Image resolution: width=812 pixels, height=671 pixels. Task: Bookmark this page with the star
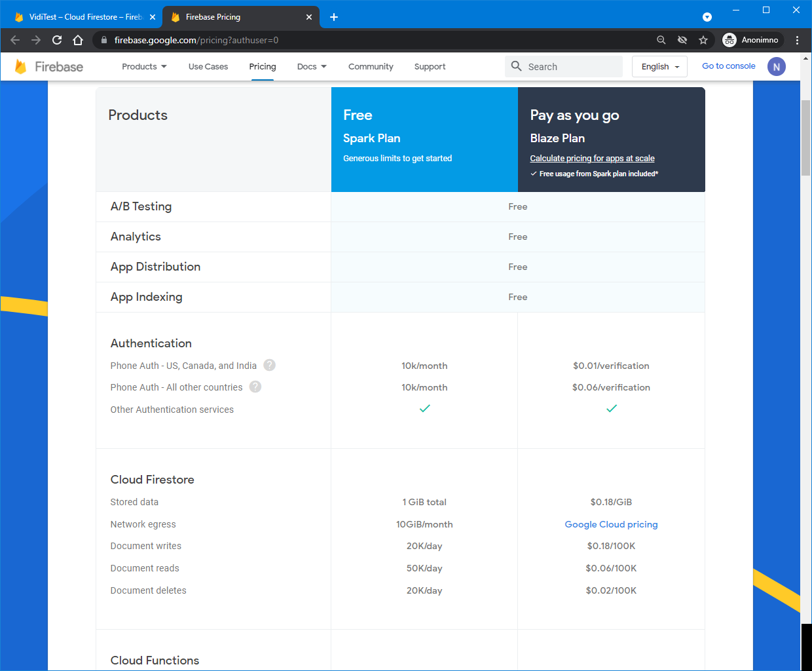pos(703,40)
